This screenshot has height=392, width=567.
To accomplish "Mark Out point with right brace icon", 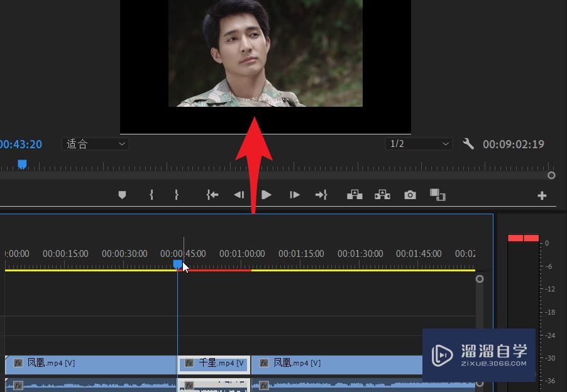I will coord(177,195).
